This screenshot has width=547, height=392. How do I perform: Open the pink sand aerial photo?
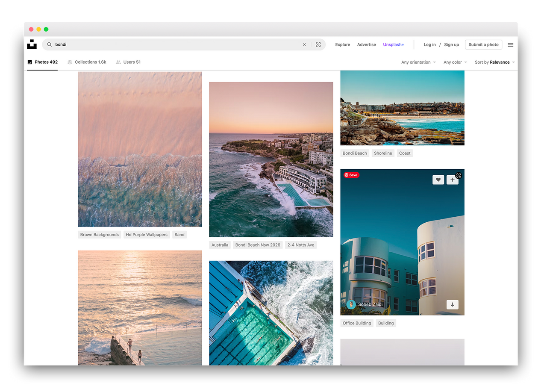coord(140,149)
